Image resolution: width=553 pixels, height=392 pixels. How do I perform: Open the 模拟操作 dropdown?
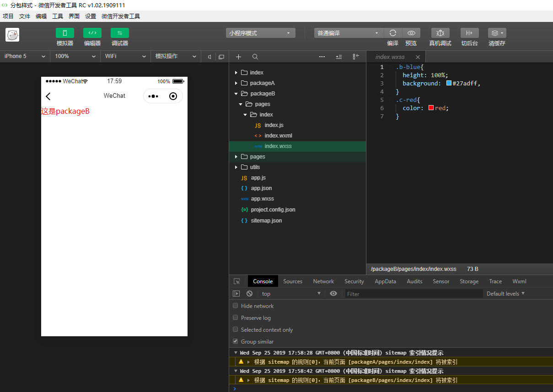point(176,56)
